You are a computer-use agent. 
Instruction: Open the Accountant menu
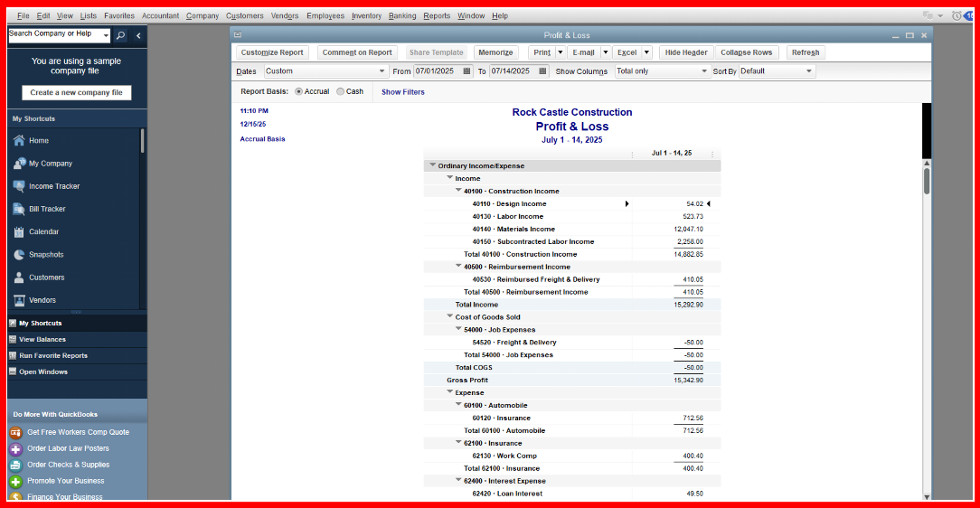pyautogui.click(x=160, y=15)
